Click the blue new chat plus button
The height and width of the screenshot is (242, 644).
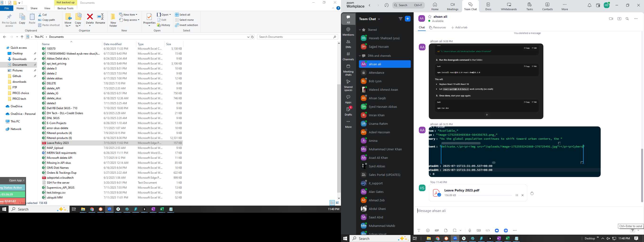click(407, 19)
